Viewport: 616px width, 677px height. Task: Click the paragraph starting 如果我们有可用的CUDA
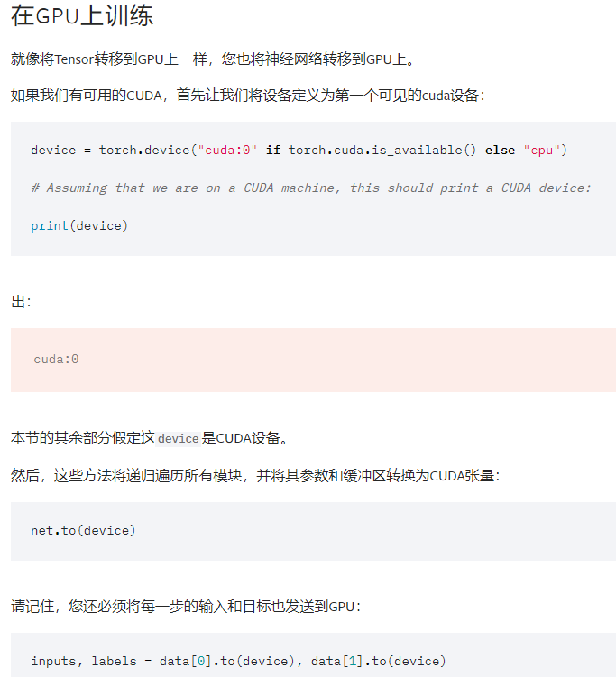(248, 96)
